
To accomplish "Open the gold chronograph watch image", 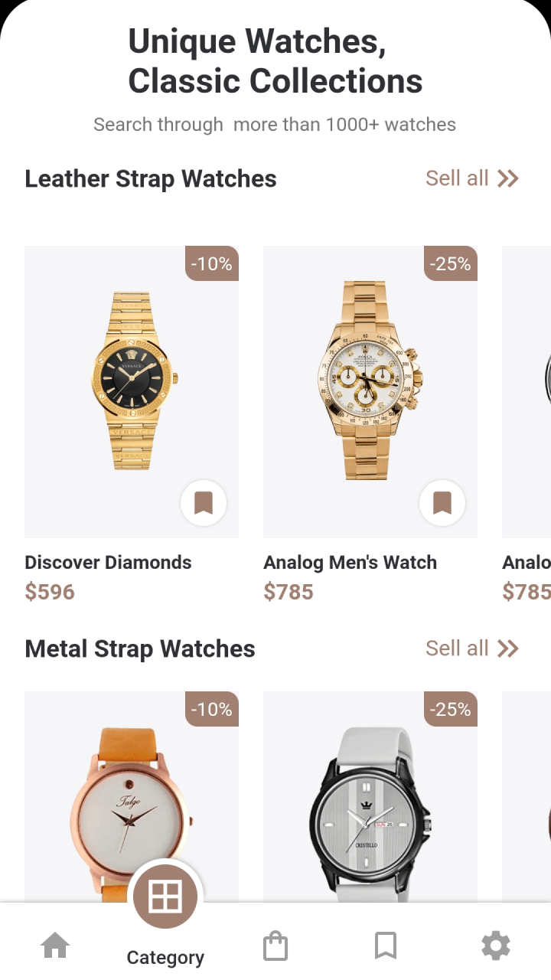I will point(369,381).
